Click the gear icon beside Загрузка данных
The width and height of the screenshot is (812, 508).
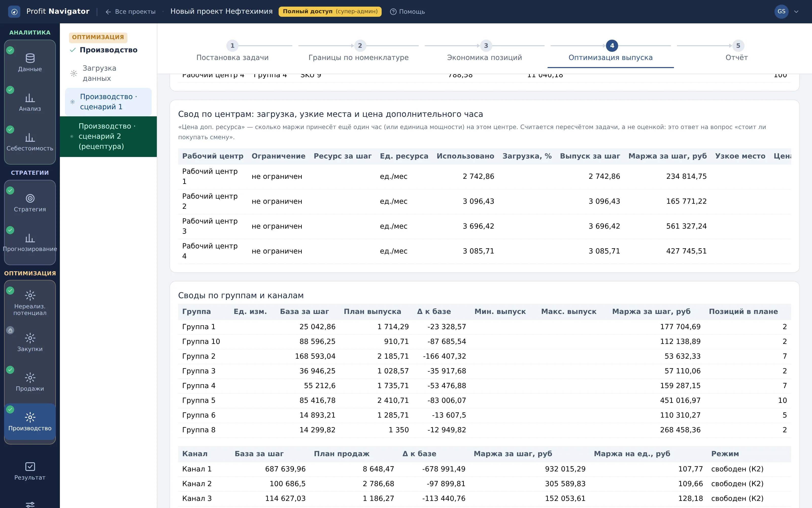click(74, 73)
